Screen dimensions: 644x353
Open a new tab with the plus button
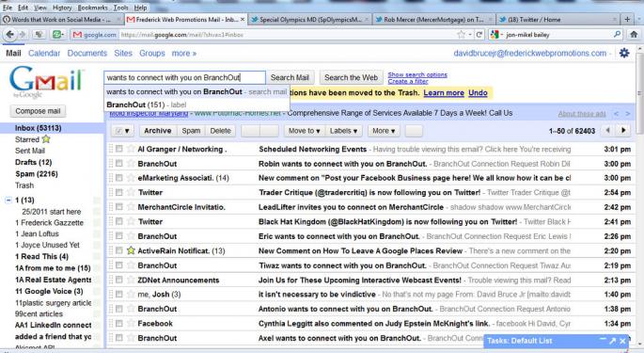pyautogui.click(x=627, y=19)
